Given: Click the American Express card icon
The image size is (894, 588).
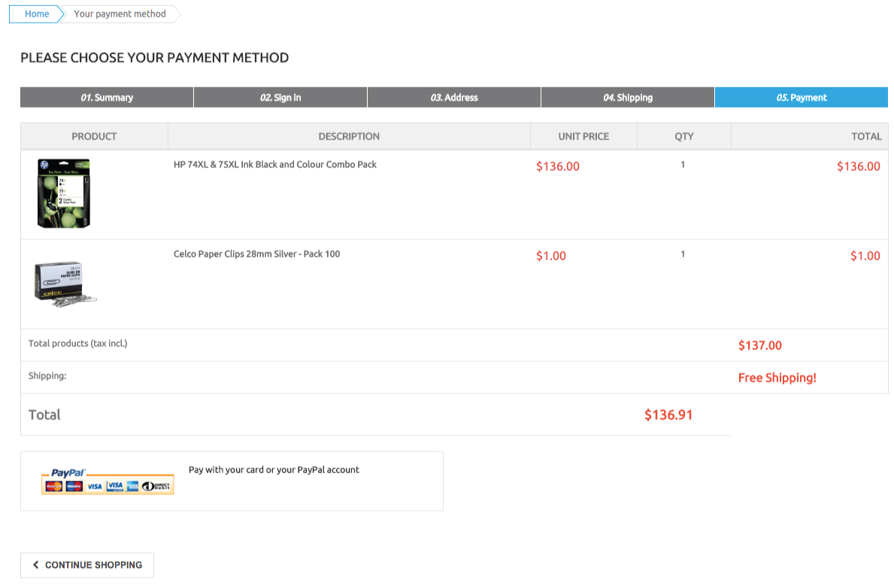Looking at the screenshot, I should pos(132,486).
